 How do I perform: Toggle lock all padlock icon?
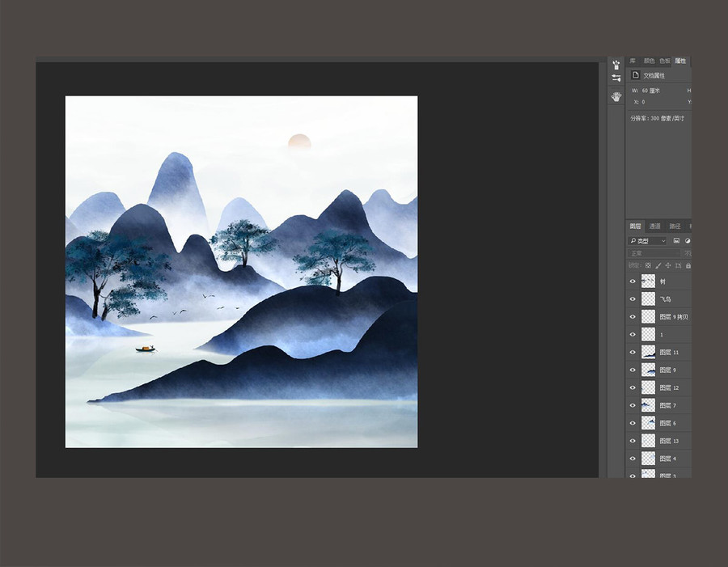688,265
